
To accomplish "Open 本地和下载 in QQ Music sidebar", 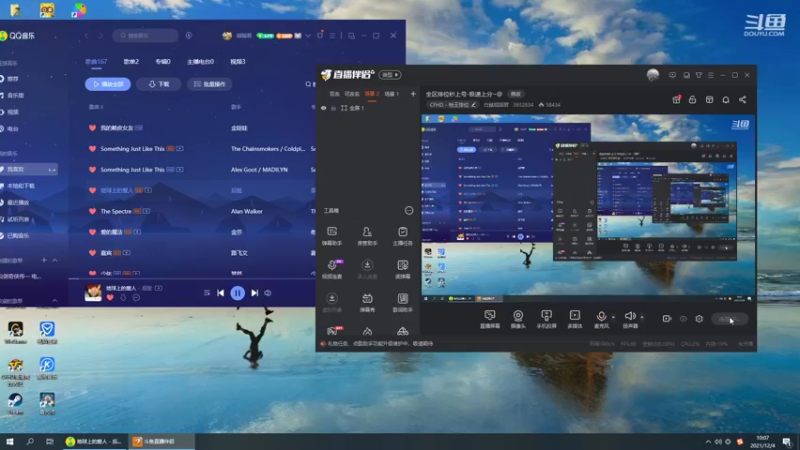I will point(21,186).
